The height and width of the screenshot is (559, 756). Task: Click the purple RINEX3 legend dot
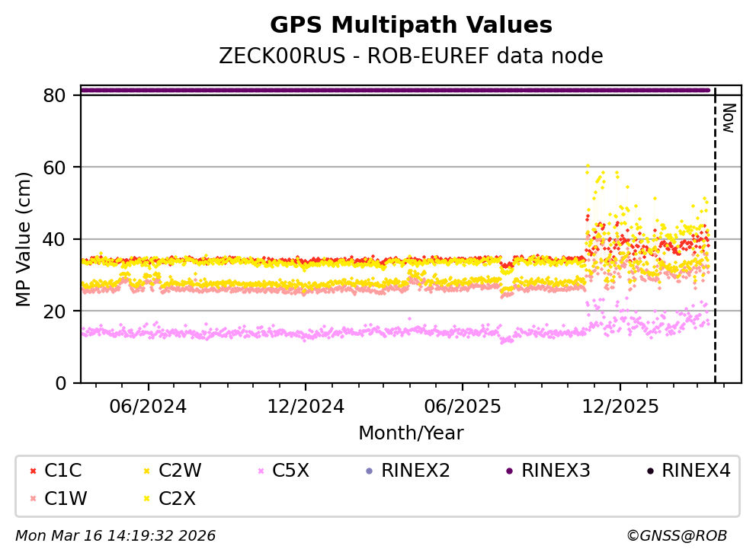click(508, 471)
